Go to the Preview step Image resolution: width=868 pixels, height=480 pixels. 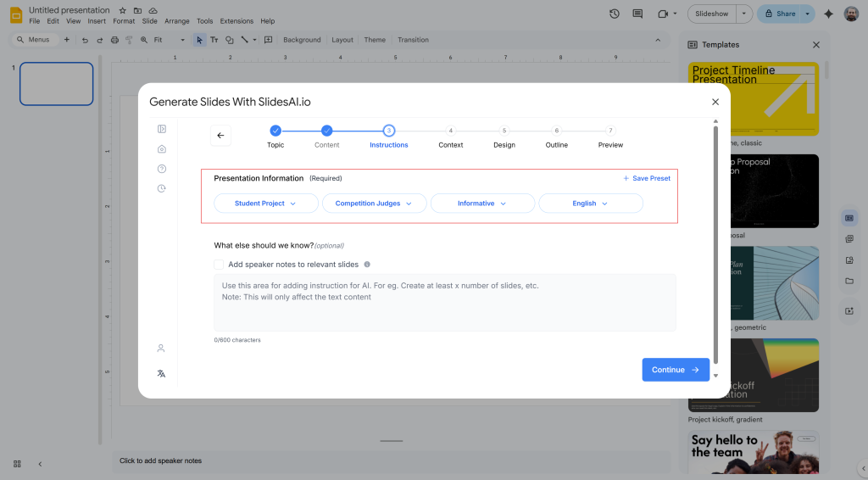610,137
